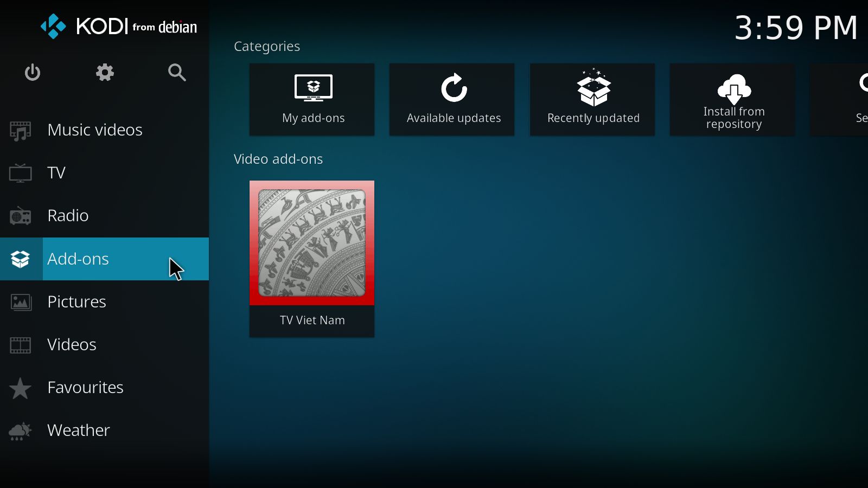Click the Radio icon in sidebar
The image size is (868, 488).
(21, 216)
